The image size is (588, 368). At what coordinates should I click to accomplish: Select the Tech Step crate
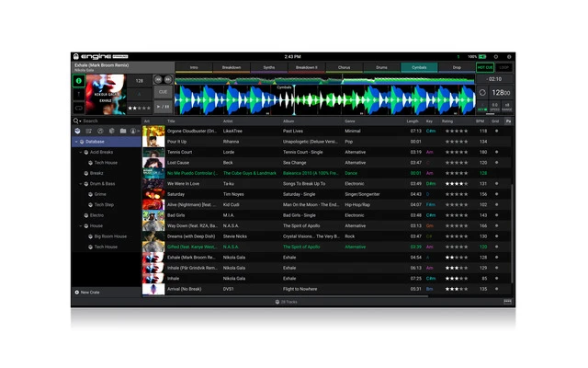(104, 204)
